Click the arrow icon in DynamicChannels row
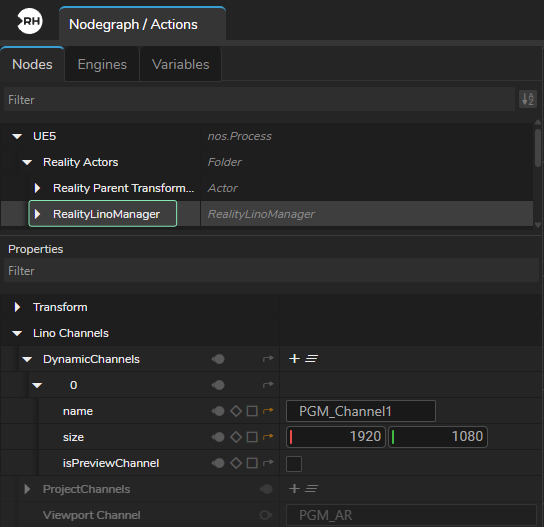 [x=268, y=358]
